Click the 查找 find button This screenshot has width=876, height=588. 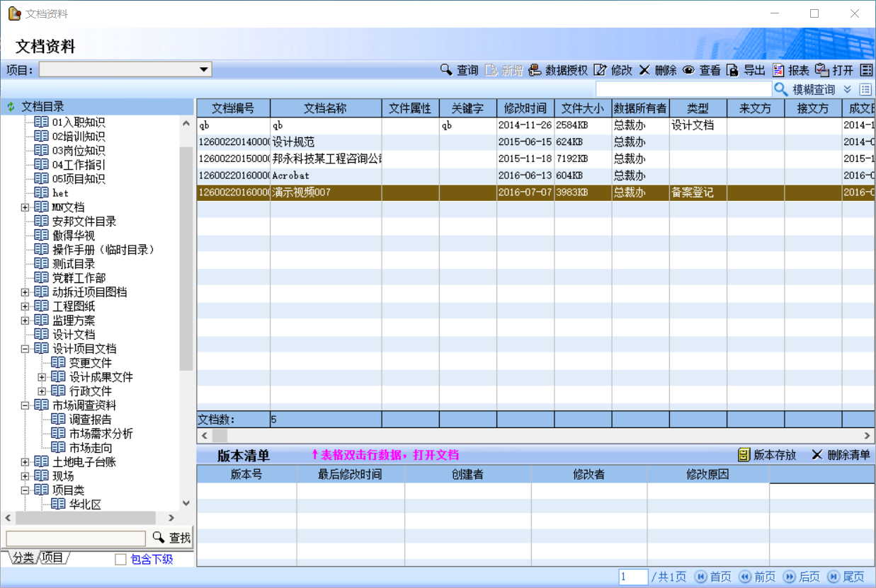(171, 538)
